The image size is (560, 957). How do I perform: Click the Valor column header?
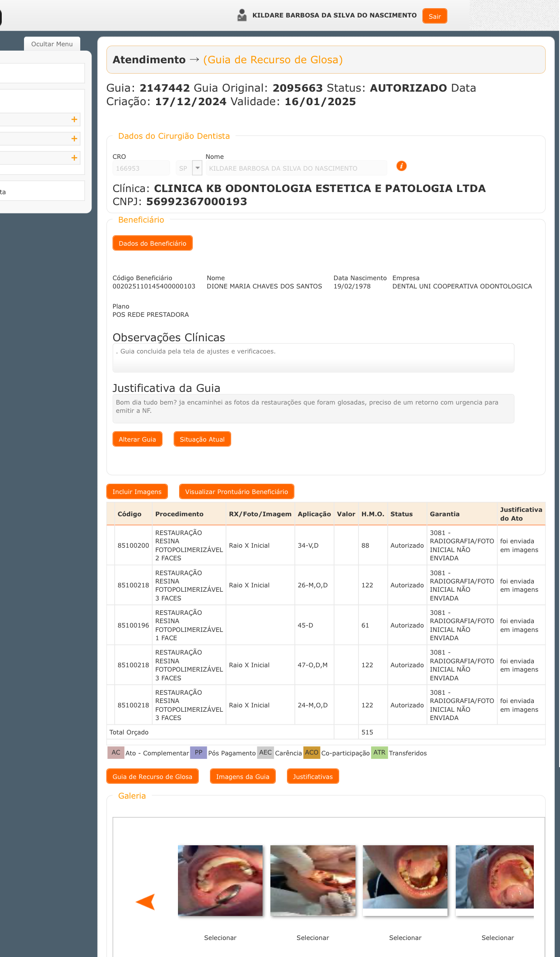click(x=346, y=514)
